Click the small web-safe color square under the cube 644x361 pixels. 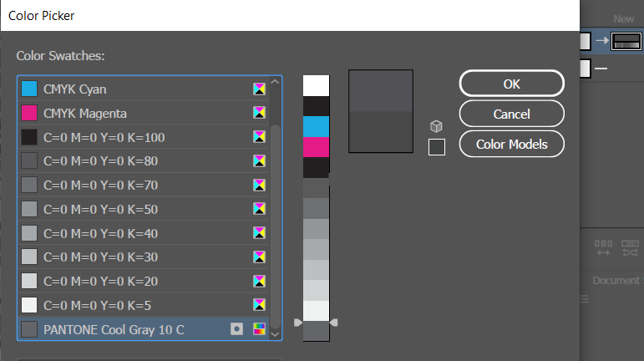[x=436, y=147]
